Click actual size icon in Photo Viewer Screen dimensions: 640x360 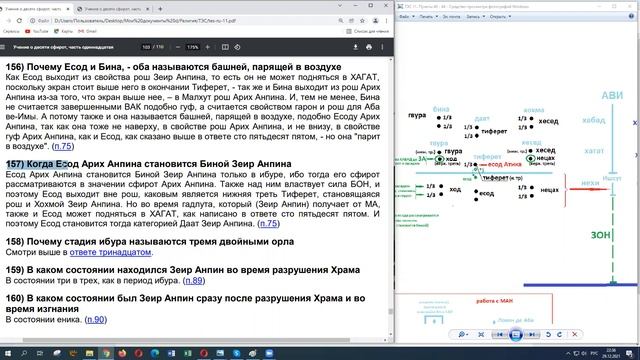click(x=481, y=334)
